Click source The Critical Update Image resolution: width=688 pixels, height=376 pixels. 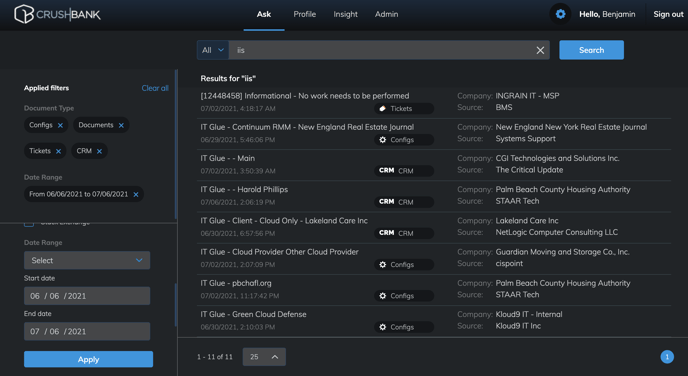tap(529, 170)
